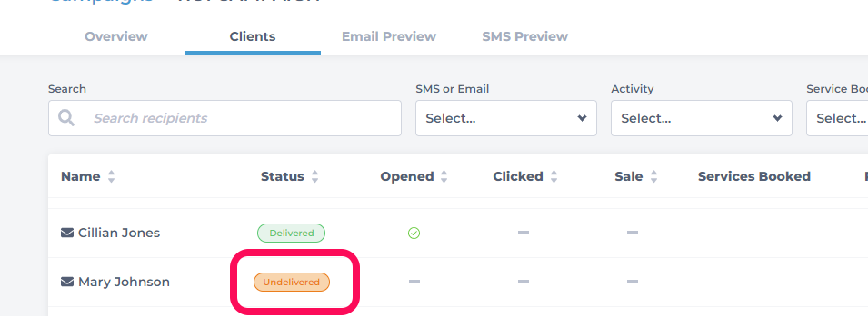
Task: Sort table by Opened column arrows
Action: click(444, 176)
